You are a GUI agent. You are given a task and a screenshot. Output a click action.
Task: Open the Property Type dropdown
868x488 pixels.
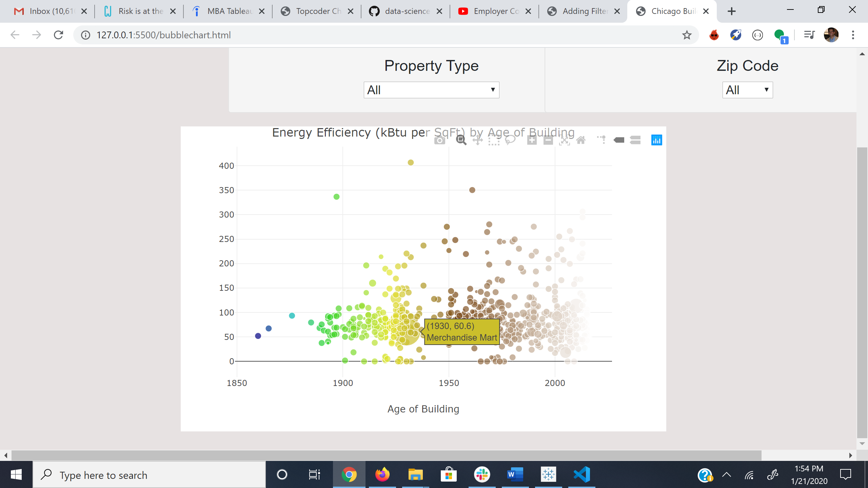point(431,90)
